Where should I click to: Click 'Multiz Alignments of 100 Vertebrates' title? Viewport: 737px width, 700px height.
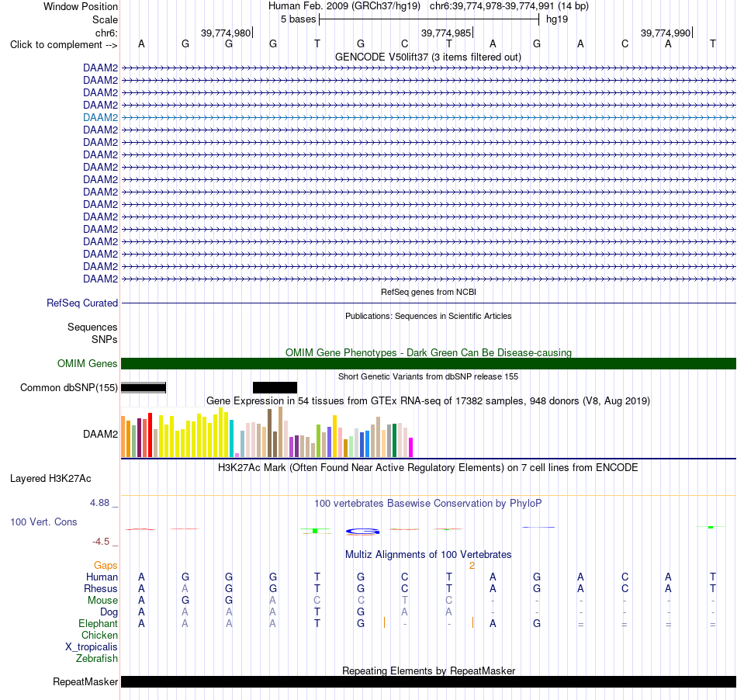(x=428, y=555)
